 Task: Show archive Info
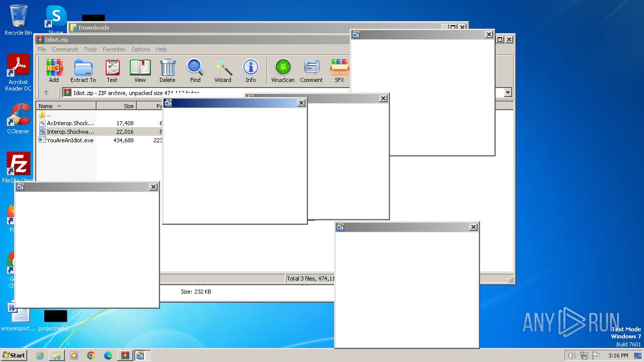(251, 71)
